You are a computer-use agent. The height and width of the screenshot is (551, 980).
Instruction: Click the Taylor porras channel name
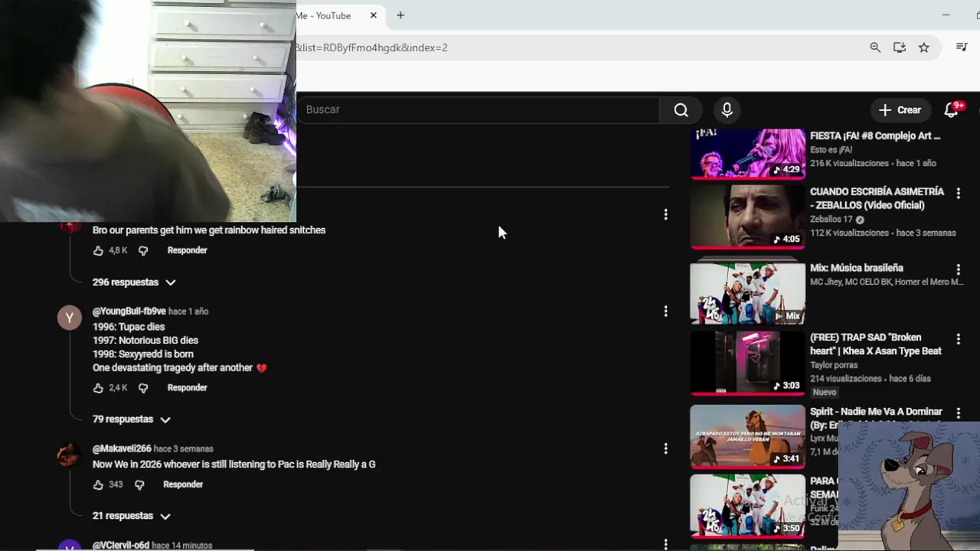[834, 365]
